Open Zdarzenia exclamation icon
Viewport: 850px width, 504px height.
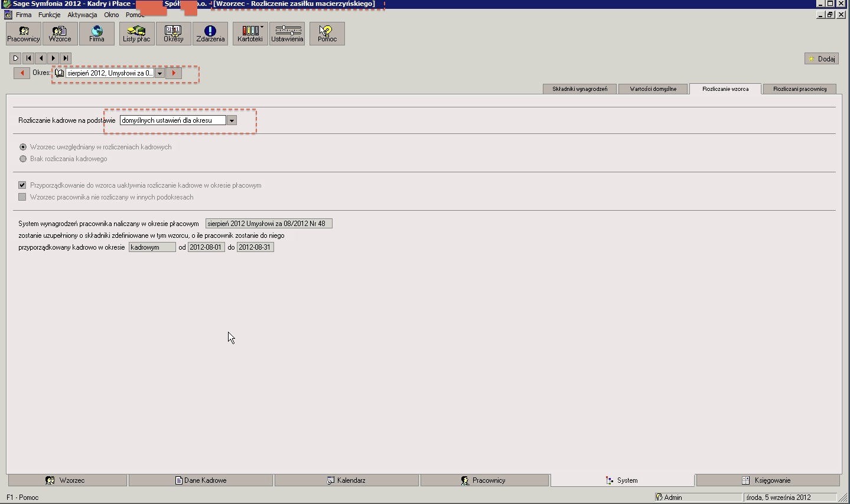210,34
